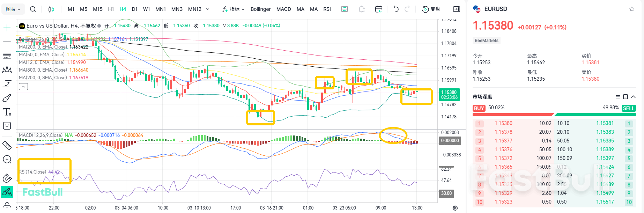Add the MACD indicator shortcut

click(284, 9)
